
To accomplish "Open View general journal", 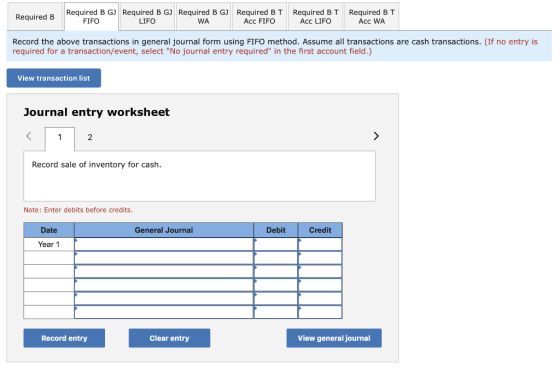I will [x=334, y=338].
